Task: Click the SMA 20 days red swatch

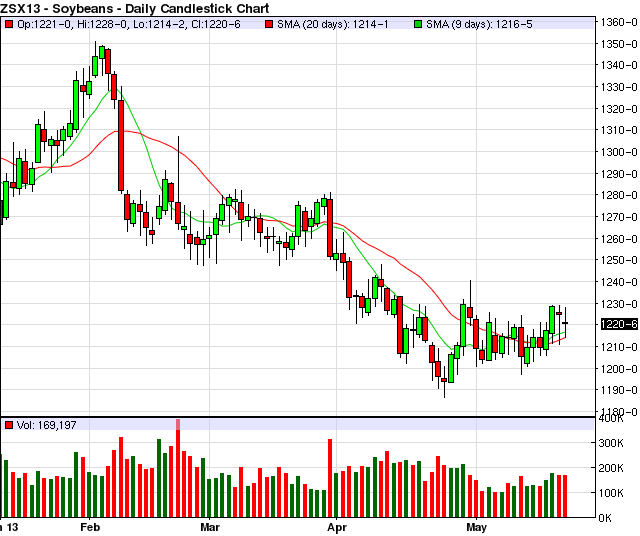Action: [269, 24]
